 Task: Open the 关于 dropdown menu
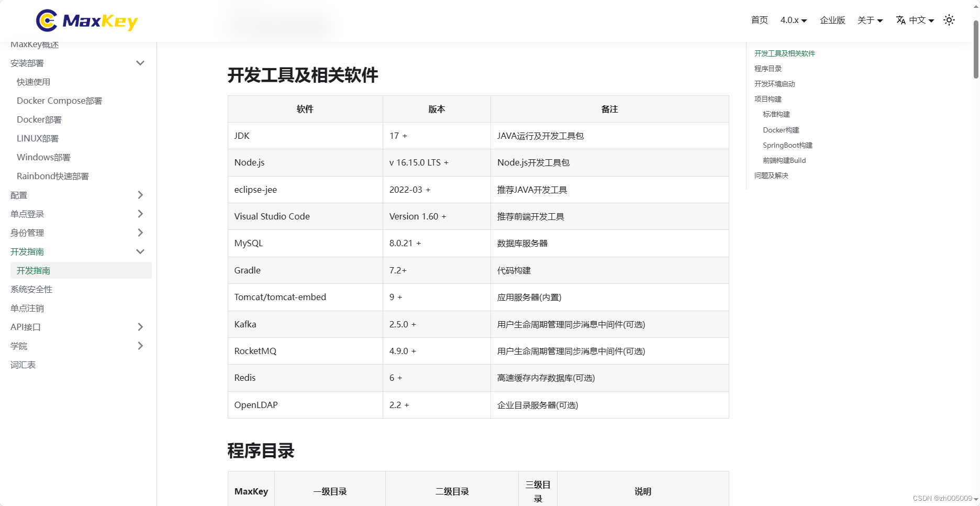tap(870, 20)
